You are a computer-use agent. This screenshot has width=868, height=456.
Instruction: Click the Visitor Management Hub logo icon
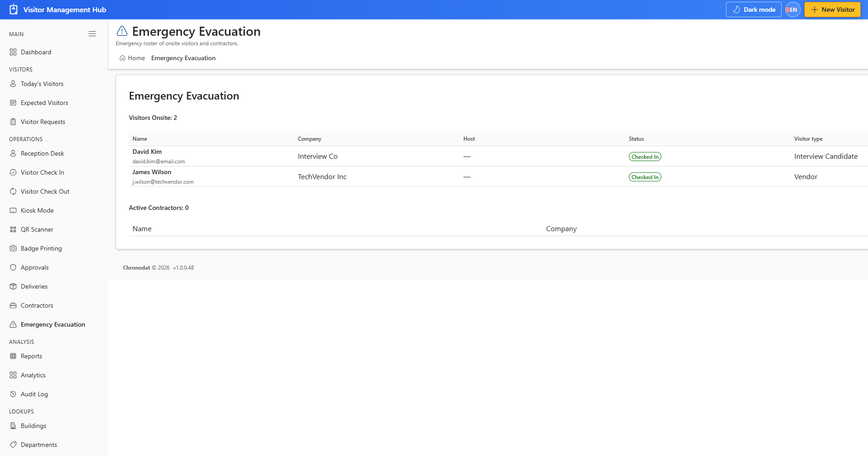click(x=14, y=9)
